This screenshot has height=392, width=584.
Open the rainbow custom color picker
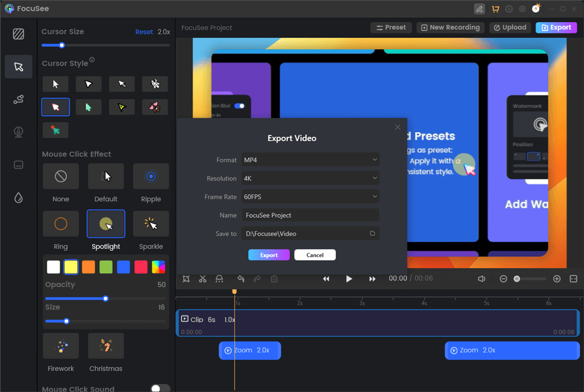tap(158, 267)
